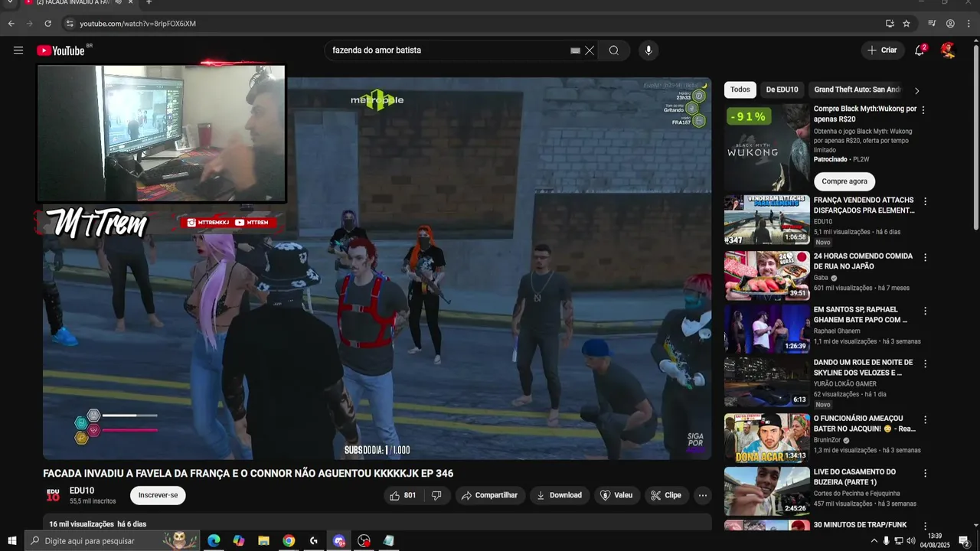Open the França Vendendo Attachs thumbnail
The width and height of the screenshot is (980, 551).
coord(767,220)
